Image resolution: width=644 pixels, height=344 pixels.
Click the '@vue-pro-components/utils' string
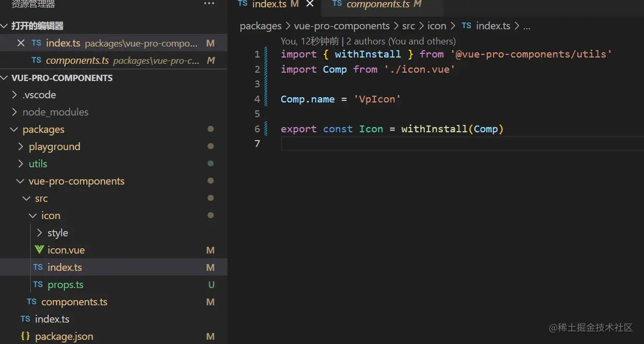click(x=531, y=54)
